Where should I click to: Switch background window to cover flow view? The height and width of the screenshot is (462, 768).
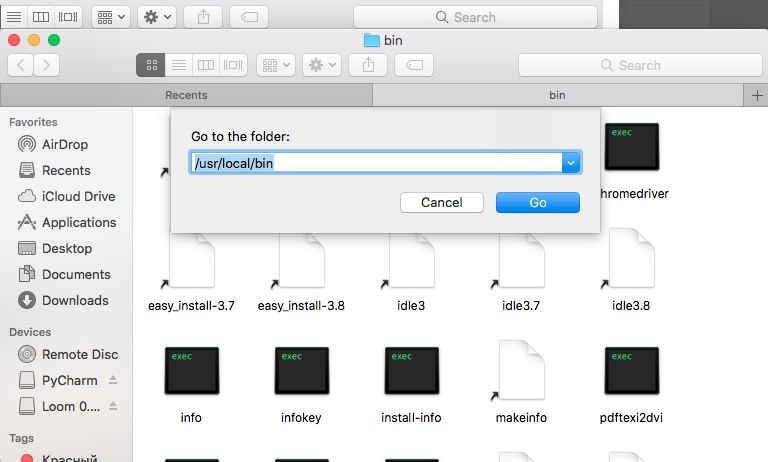68,17
